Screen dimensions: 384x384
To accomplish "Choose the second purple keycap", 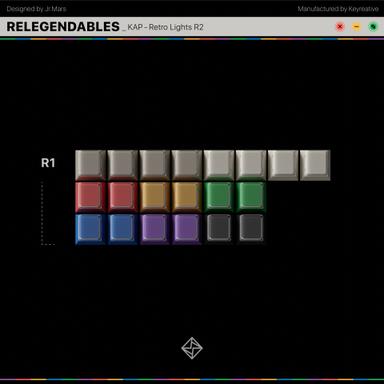I will click(186, 229).
